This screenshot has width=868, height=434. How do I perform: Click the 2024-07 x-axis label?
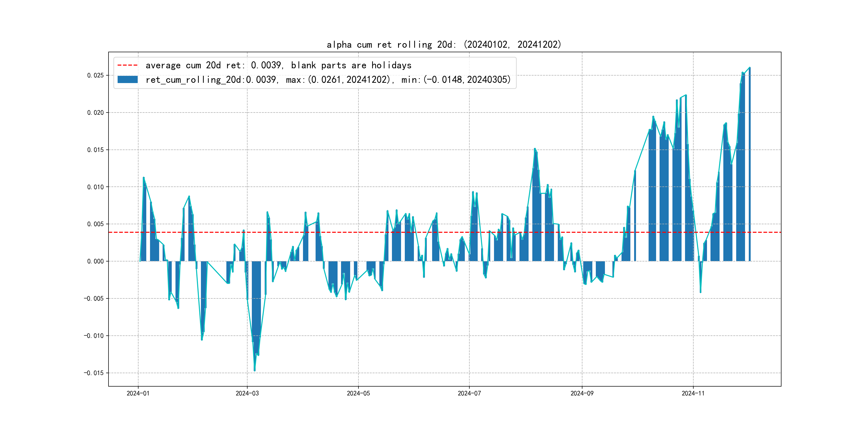coord(469,393)
